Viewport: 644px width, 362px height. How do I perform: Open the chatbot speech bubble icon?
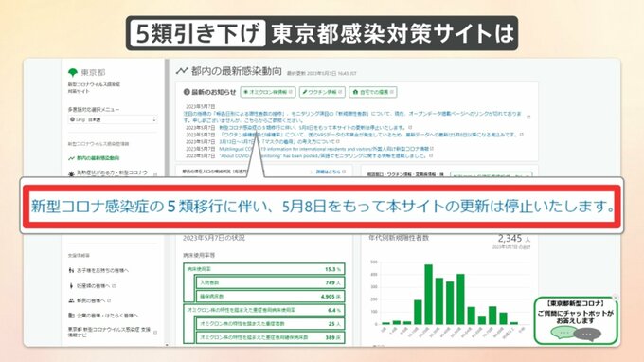(x=576, y=334)
